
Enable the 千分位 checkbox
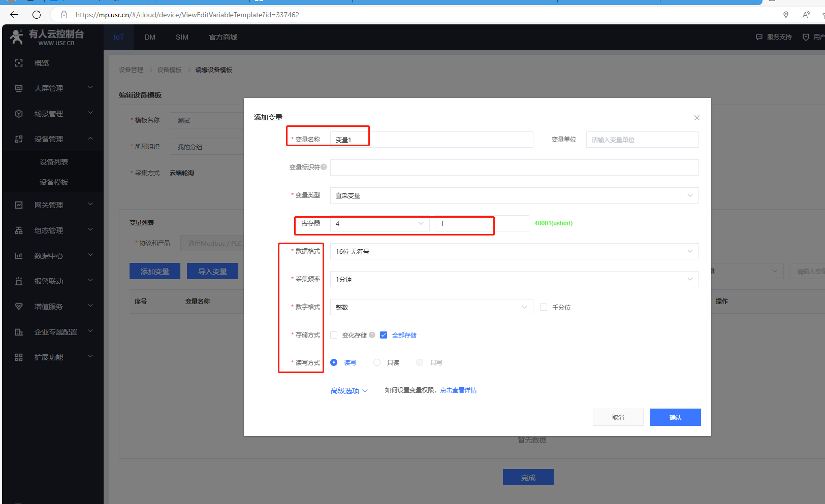click(544, 307)
